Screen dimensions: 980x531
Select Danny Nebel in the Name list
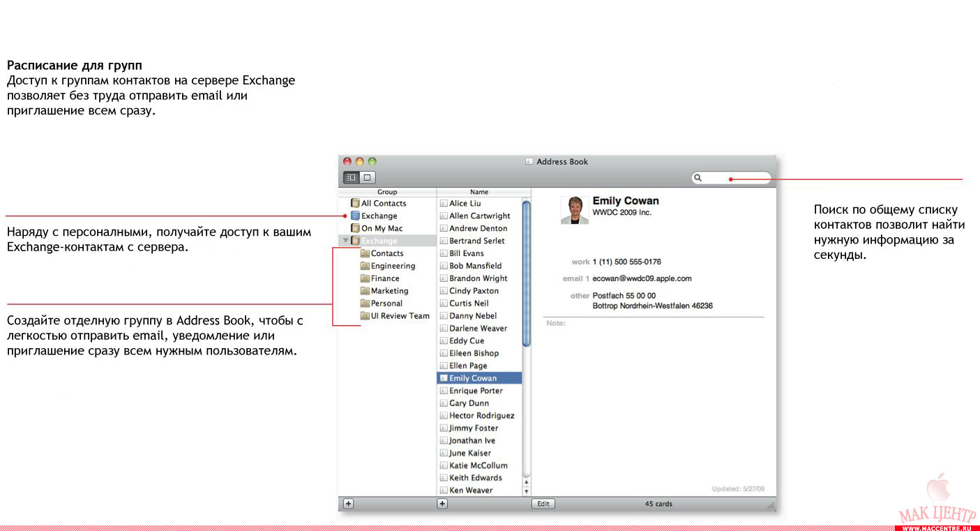point(479,316)
